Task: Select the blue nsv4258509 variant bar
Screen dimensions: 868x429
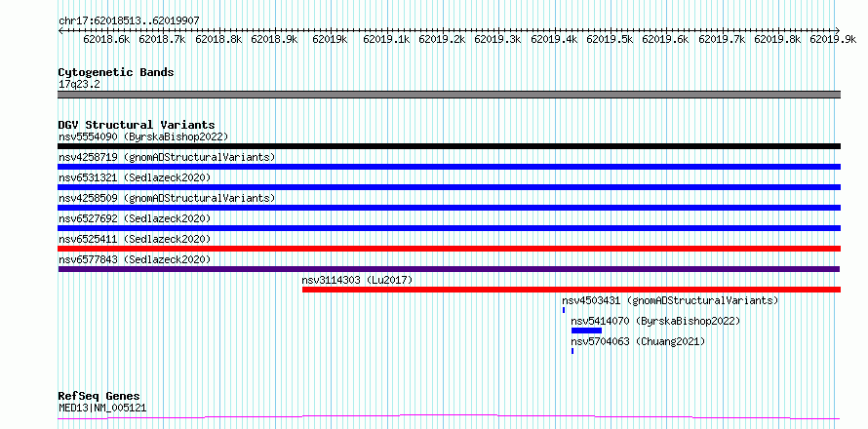Action: [x=450, y=208]
